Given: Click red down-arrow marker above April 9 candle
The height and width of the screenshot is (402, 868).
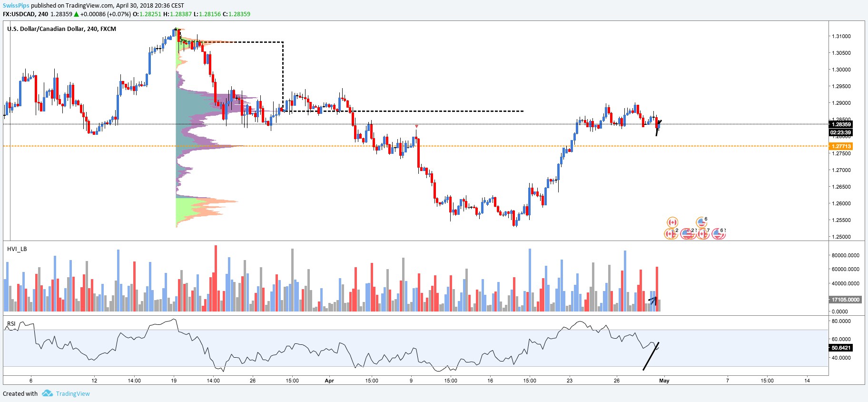Looking at the screenshot, I should 416,126.
